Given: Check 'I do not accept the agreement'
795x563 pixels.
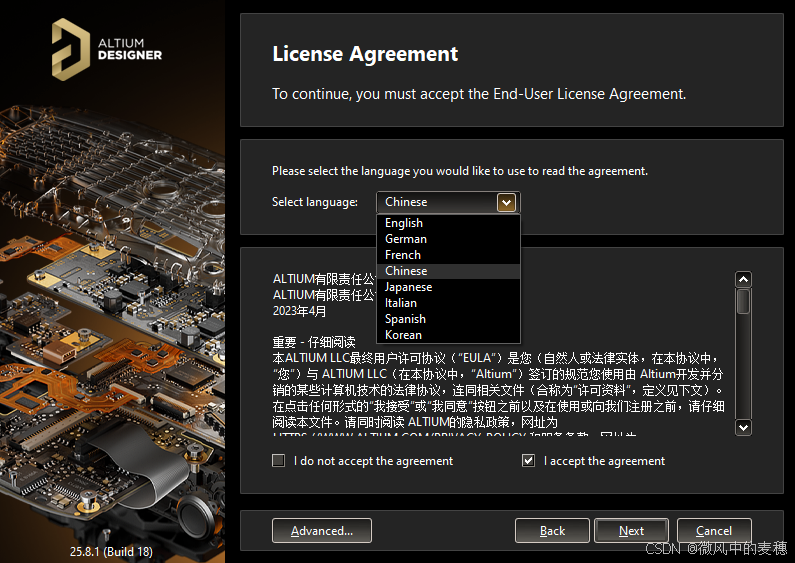Looking at the screenshot, I should pyautogui.click(x=278, y=461).
